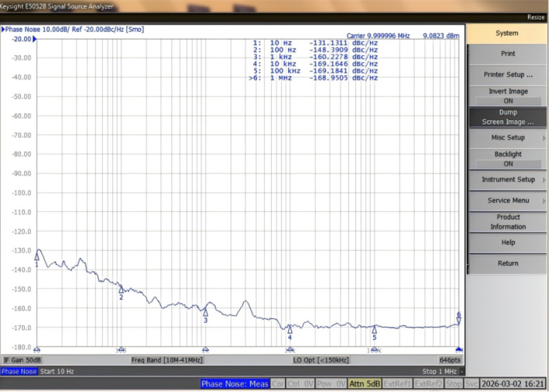Select Dump Screen Image softkey
This screenshot has height=392, width=549.
coord(507,117)
